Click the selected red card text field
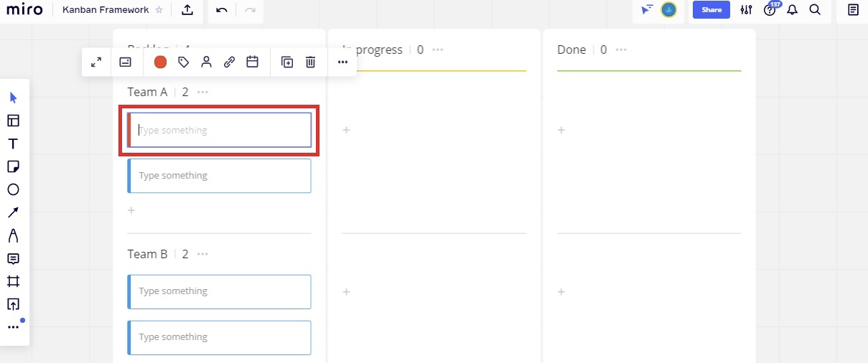Screen dimensions: 868x363 (x=220, y=130)
